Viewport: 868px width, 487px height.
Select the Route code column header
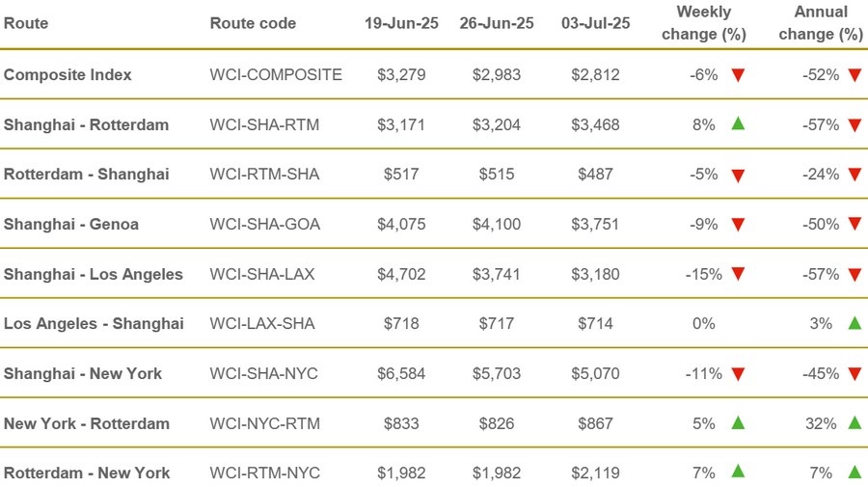pos(253,23)
